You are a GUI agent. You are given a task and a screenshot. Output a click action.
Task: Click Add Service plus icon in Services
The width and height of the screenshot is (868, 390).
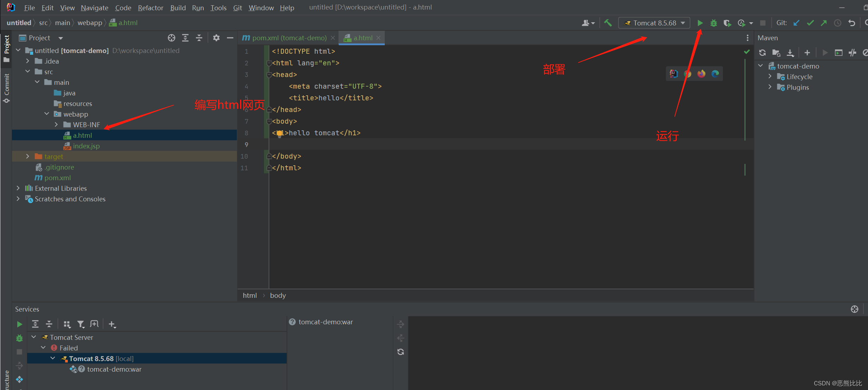(112, 324)
